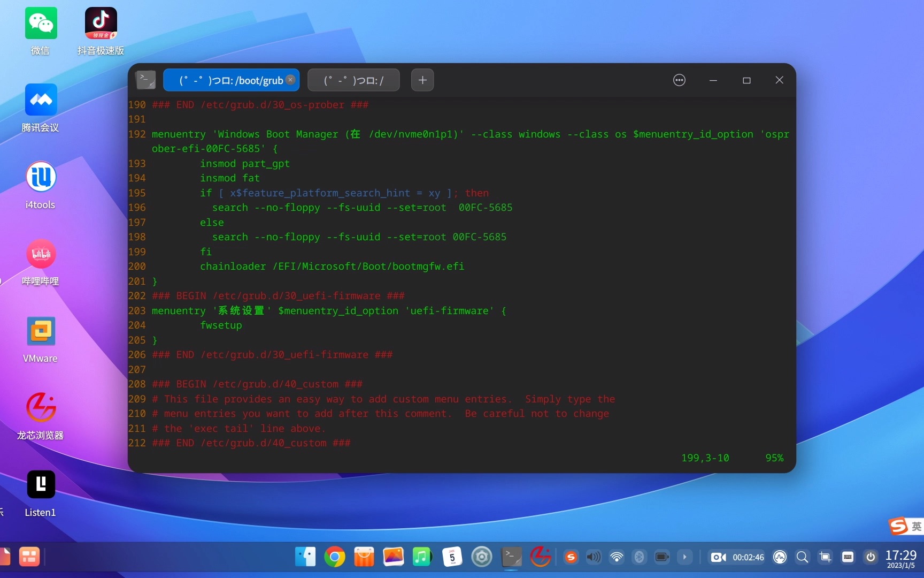The height and width of the screenshot is (578, 924).
Task: Open the image viewer from the dock
Action: tap(394, 557)
